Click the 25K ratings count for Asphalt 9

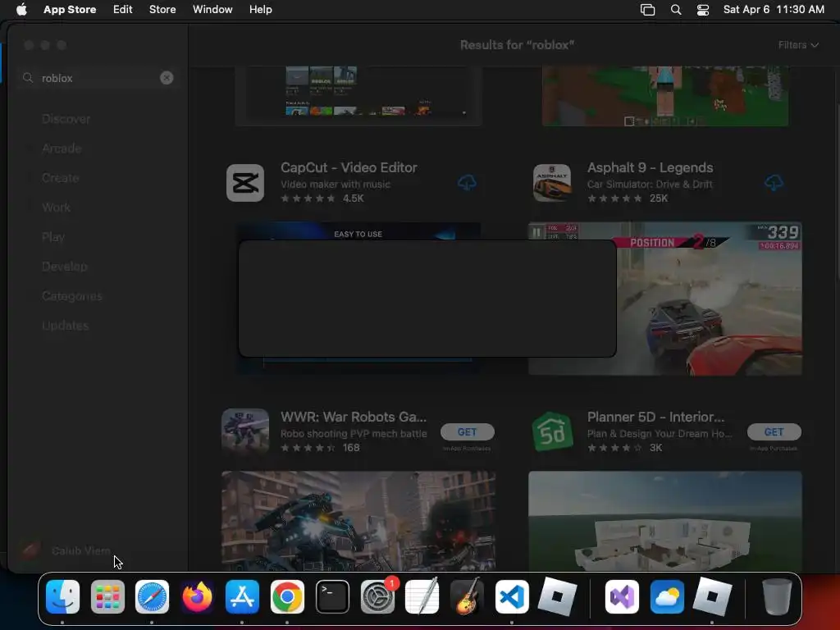tap(659, 199)
